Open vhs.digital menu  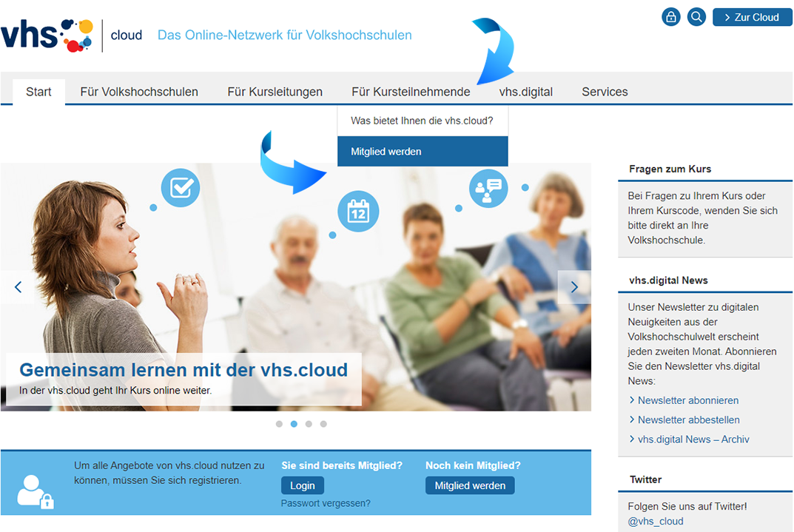[x=525, y=92]
